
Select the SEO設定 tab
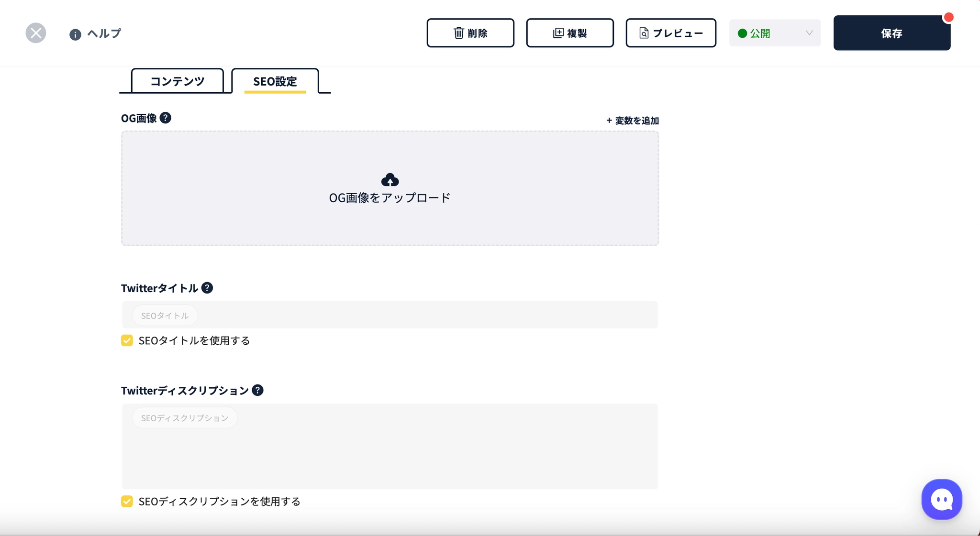point(275,81)
